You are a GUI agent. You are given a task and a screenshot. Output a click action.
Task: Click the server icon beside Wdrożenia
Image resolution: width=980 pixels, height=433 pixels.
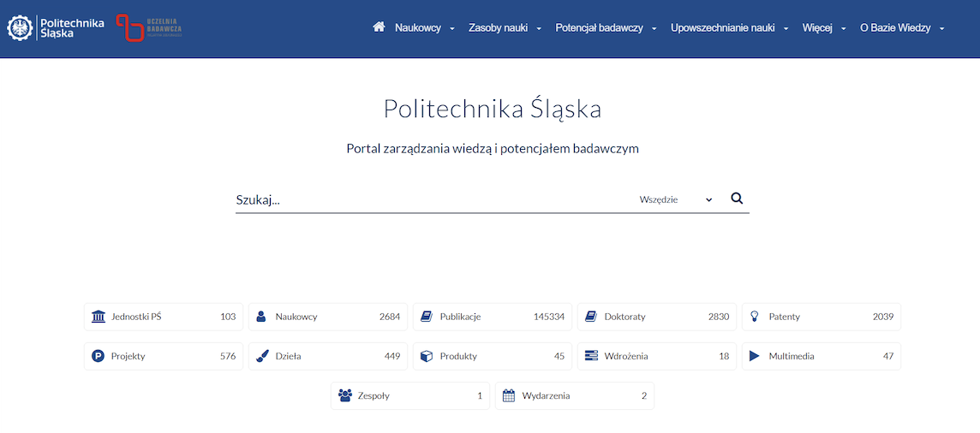(x=591, y=356)
